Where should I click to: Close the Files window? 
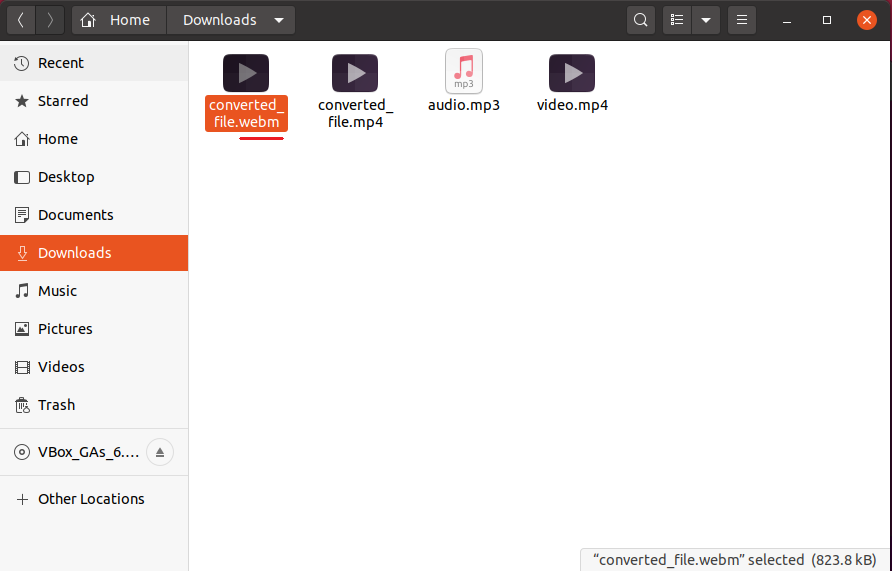coord(866,20)
